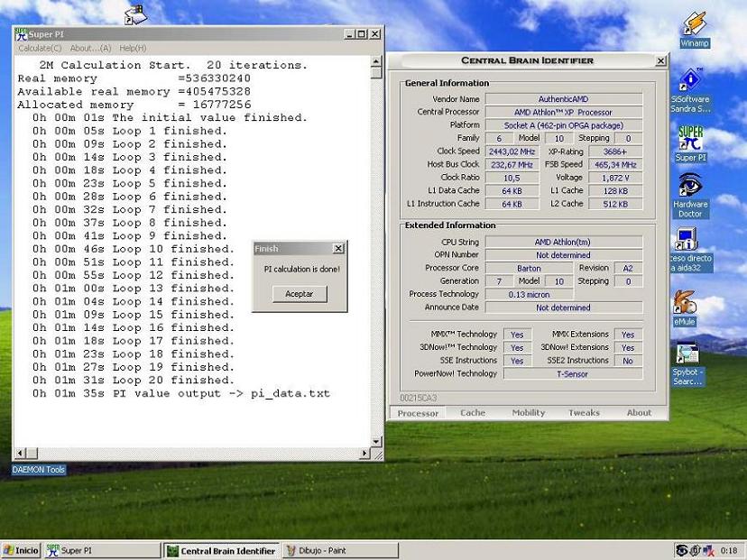Open the Calculate(C) menu in Super PI
The image size is (747, 560).
40,48
